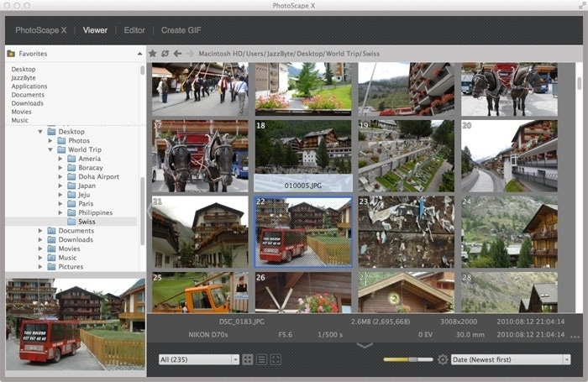Expand the Photos folder
Viewport: 588px width, 382px height.
click(x=50, y=140)
